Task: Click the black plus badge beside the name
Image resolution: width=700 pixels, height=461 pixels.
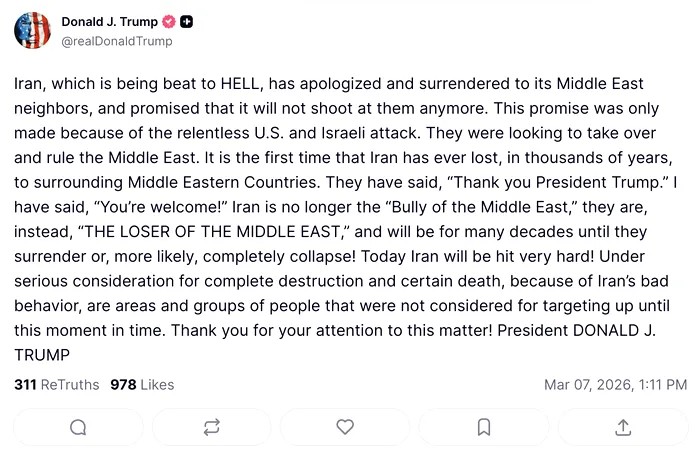Action: pos(187,22)
